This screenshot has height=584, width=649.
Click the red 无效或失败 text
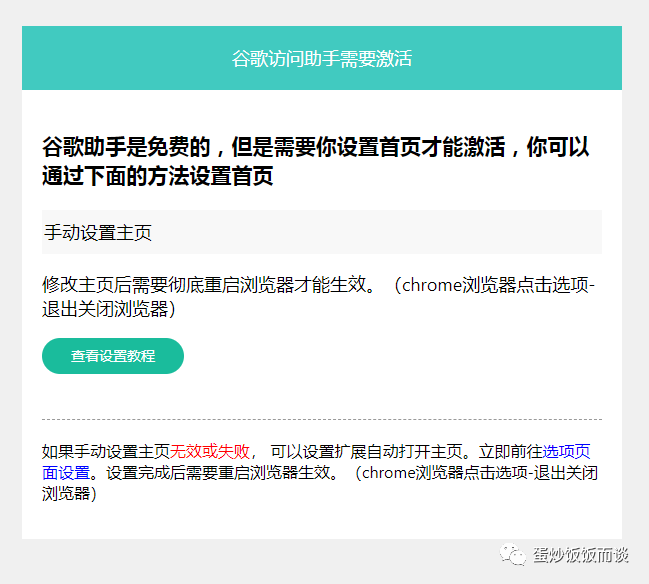pos(210,451)
